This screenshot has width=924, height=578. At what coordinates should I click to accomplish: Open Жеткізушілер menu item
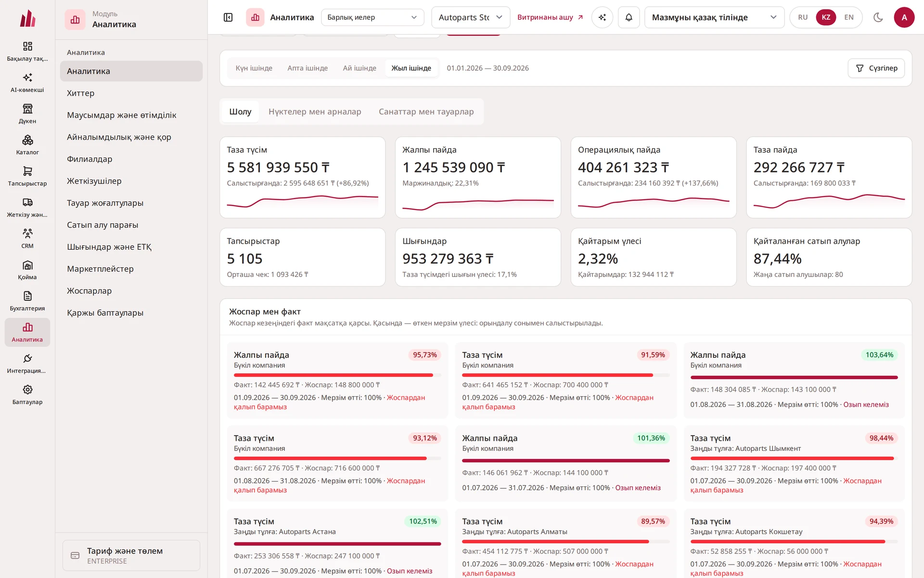tap(131, 181)
